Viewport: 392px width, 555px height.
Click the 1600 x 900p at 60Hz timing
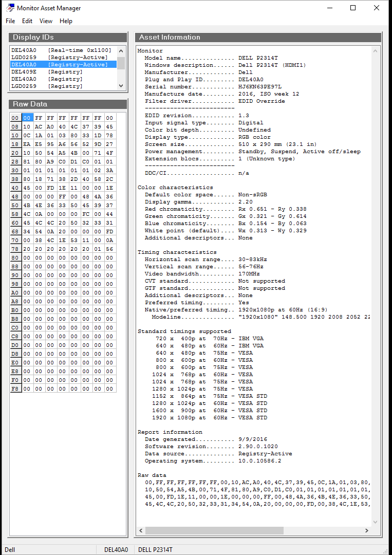click(210, 410)
